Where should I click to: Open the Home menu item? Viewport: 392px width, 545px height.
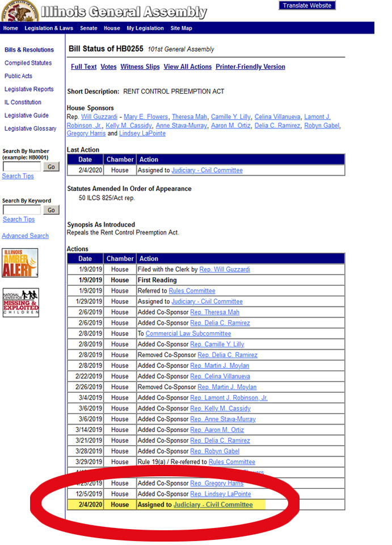point(10,28)
